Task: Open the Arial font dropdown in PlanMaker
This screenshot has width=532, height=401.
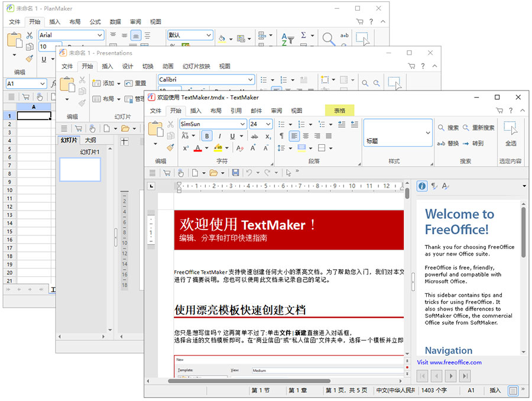Action: (x=100, y=35)
